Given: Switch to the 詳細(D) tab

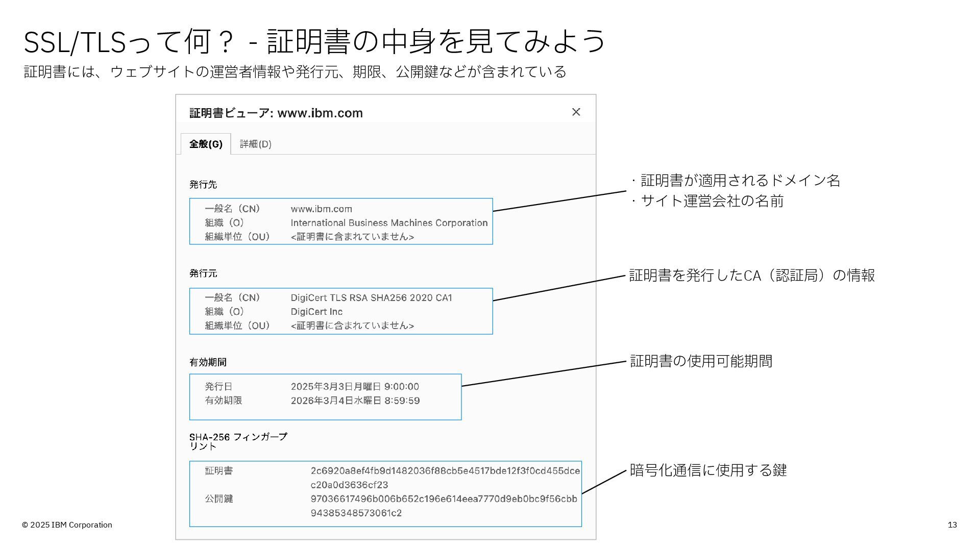Looking at the screenshot, I should [256, 144].
